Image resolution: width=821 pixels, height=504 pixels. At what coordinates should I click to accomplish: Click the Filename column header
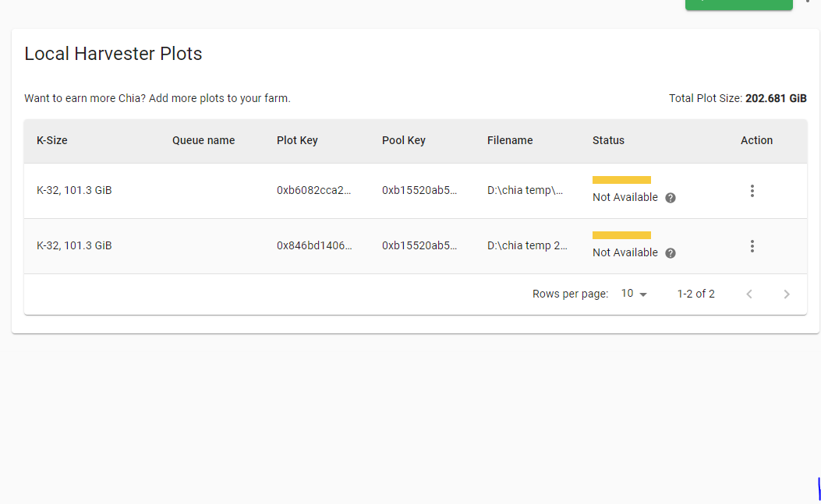pyautogui.click(x=510, y=140)
